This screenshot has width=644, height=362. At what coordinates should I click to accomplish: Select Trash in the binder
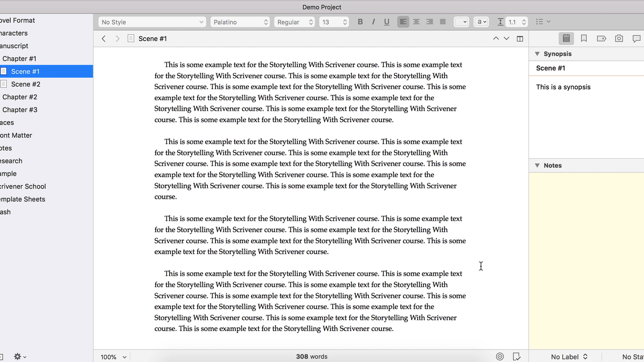[47, 212]
